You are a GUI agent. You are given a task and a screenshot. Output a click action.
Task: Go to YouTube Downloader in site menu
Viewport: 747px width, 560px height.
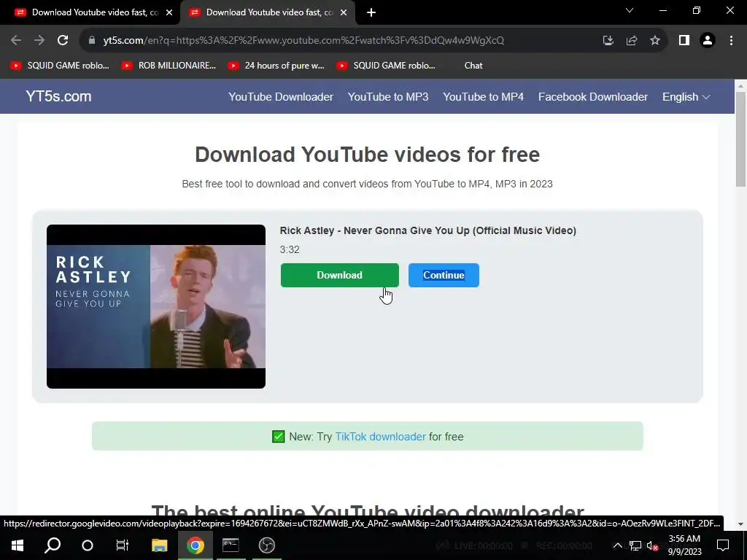tap(281, 97)
